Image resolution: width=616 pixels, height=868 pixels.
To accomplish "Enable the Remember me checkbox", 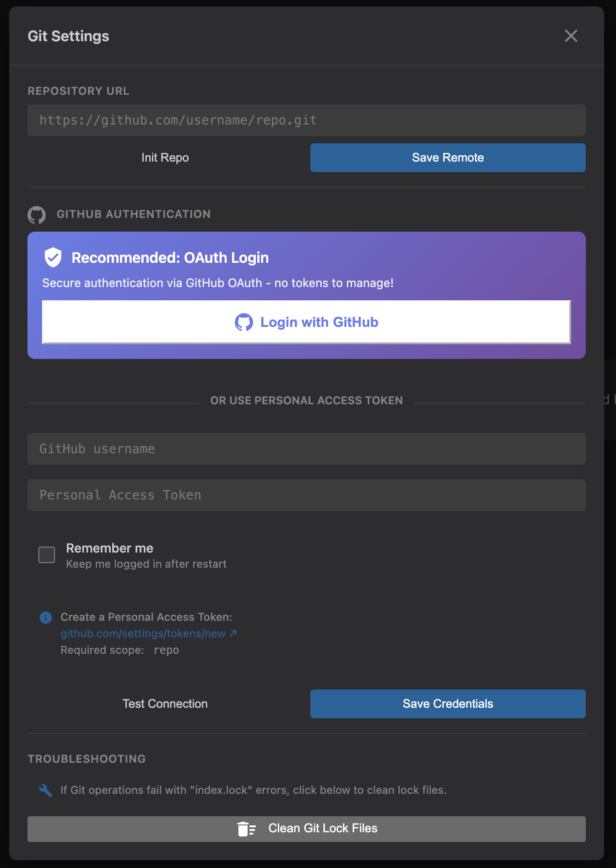I will pos(47,555).
